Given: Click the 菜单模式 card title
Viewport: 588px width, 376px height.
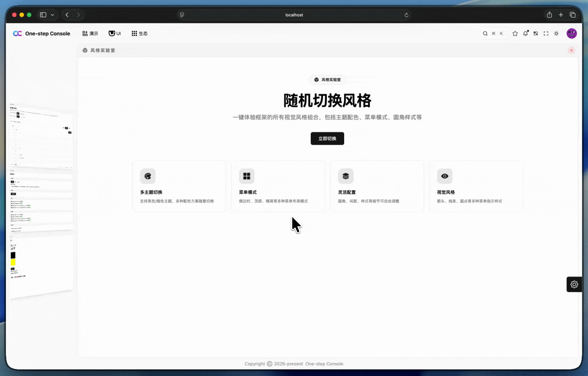Looking at the screenshot, I should point(248,192).
